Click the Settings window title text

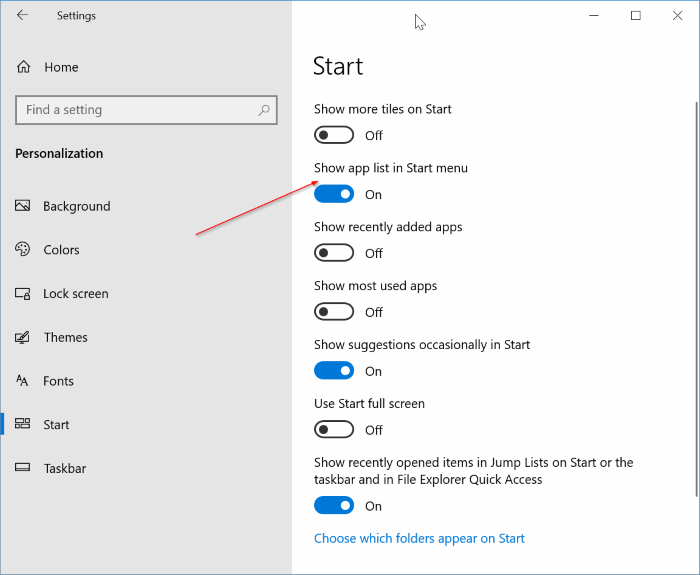pyautogui.click(x=76, y=16)
